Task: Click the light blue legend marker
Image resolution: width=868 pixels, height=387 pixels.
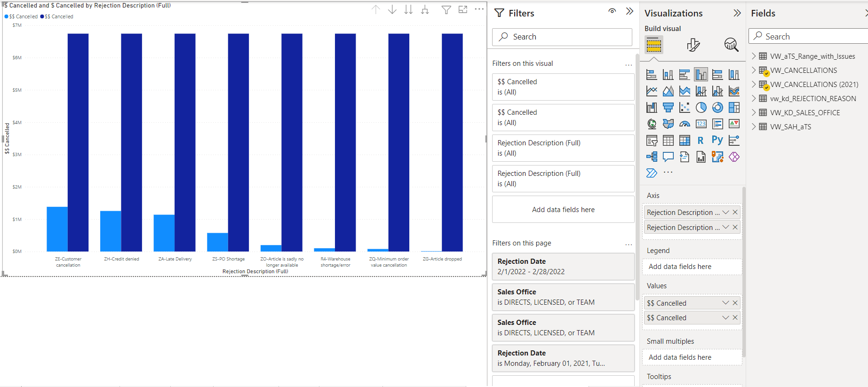Action: tap(6, 16)
